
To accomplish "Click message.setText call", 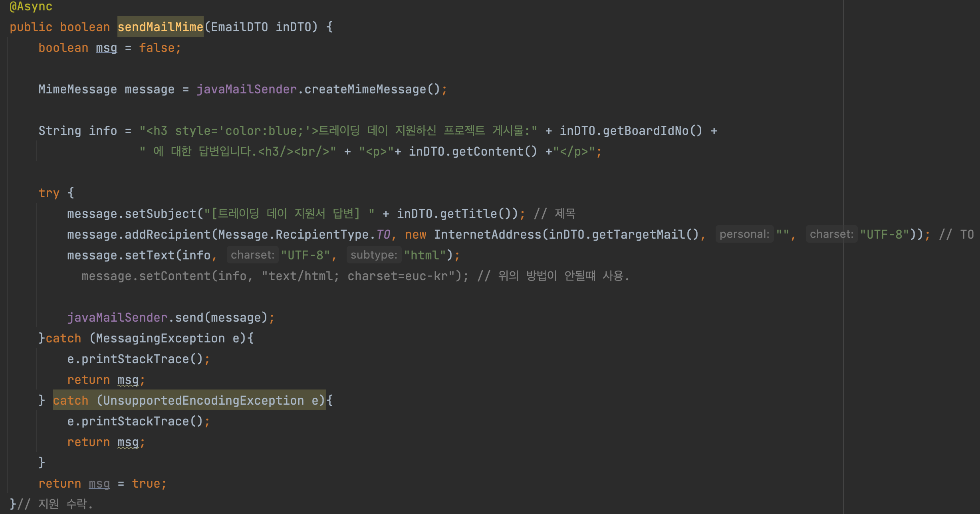I will click(x=121, y=255).
